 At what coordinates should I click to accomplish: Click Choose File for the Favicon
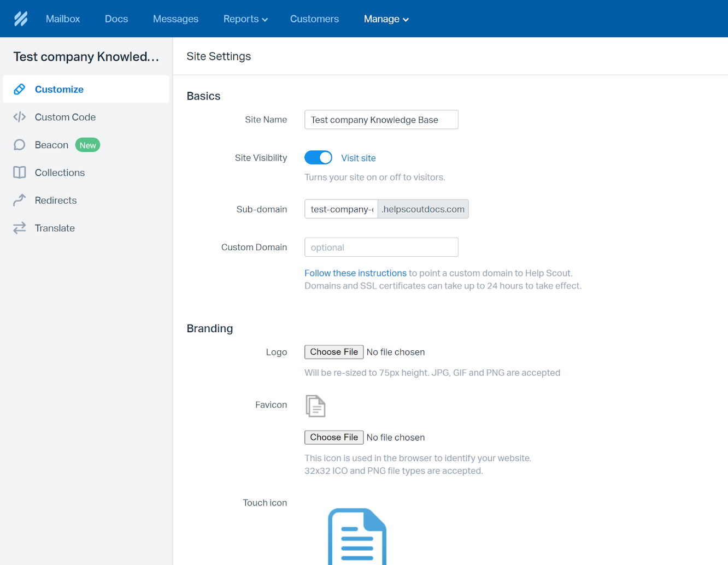(x=334, y=437)
